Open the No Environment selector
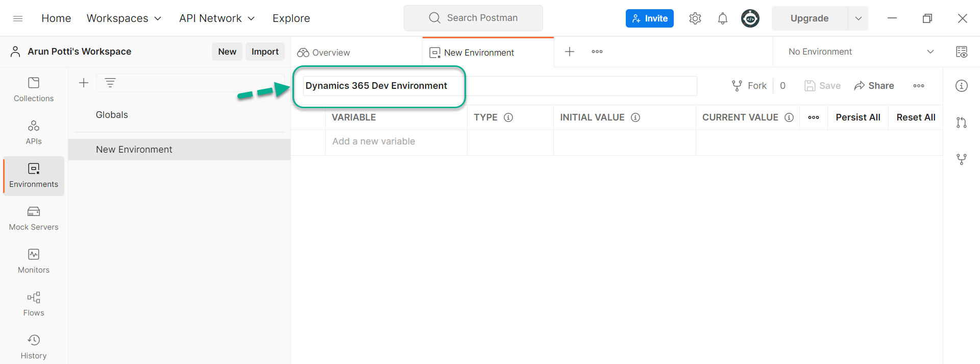The height and width of the screenshot is (364, 980). click(861, 52)
